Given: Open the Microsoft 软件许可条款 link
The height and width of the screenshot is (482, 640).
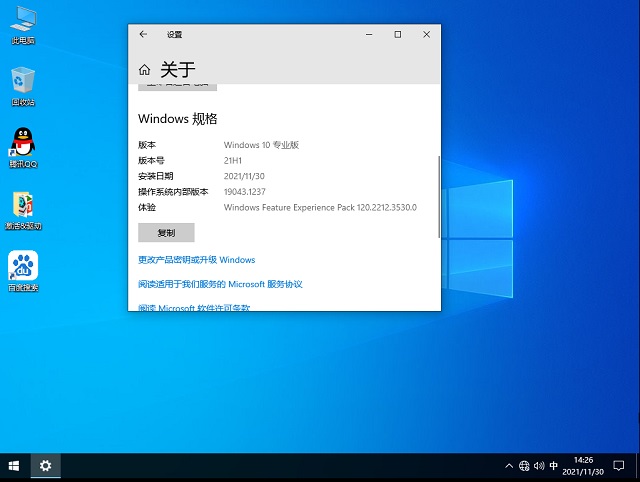Looking at the screenshot, I should [x=194, y=308].
